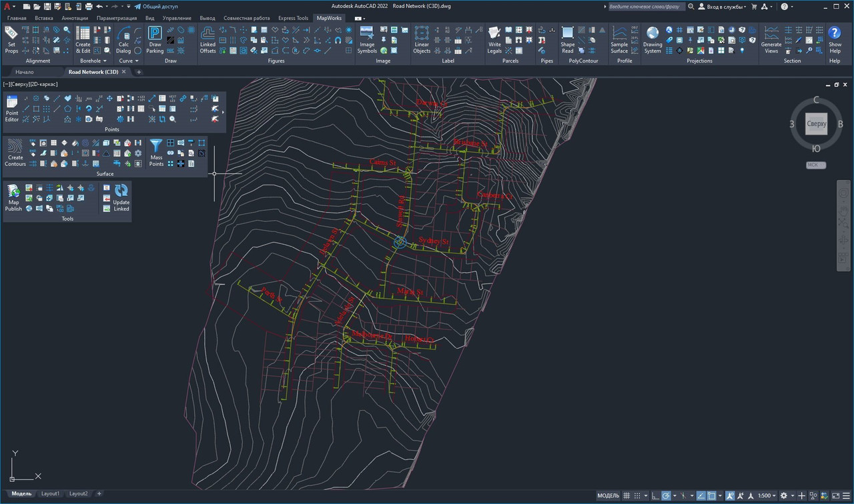Open the Express Tools ribbon tab
This screenshot has width=854, height=504.
tap(293, 18)
